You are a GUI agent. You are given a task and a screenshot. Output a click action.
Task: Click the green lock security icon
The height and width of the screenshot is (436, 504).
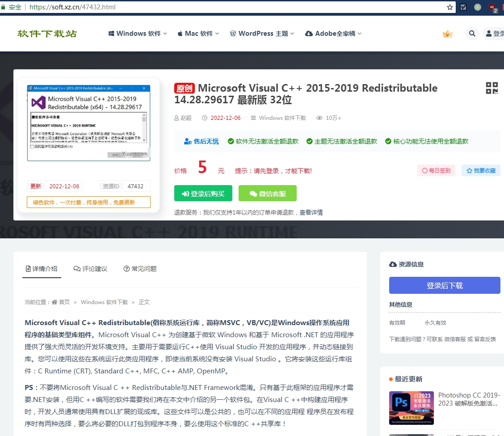[3, 7]
